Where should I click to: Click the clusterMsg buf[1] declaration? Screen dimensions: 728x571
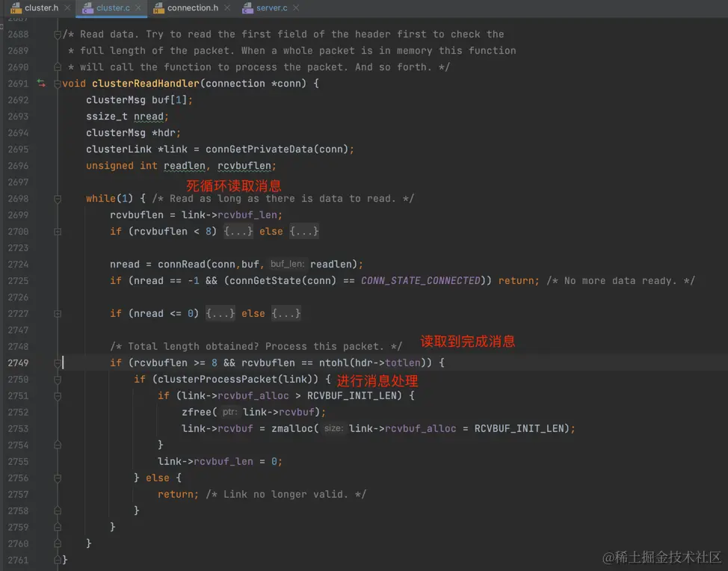coord(139,100)
